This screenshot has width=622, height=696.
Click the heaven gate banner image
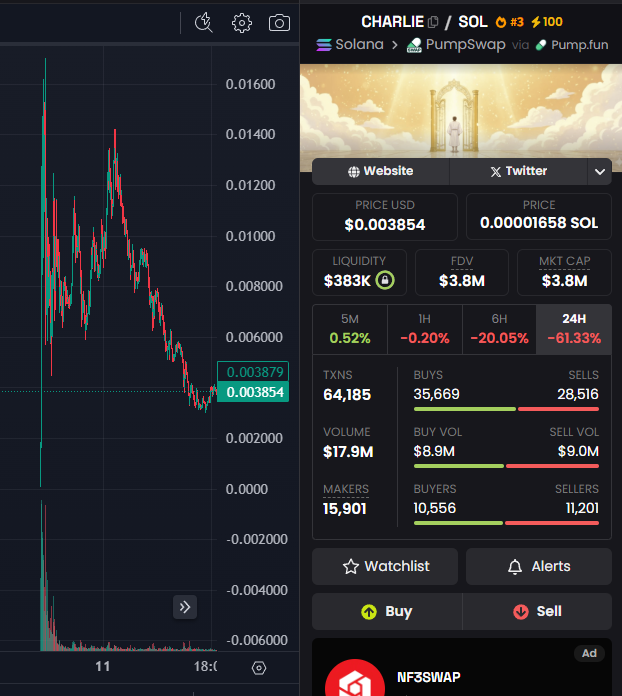point(461,111)
